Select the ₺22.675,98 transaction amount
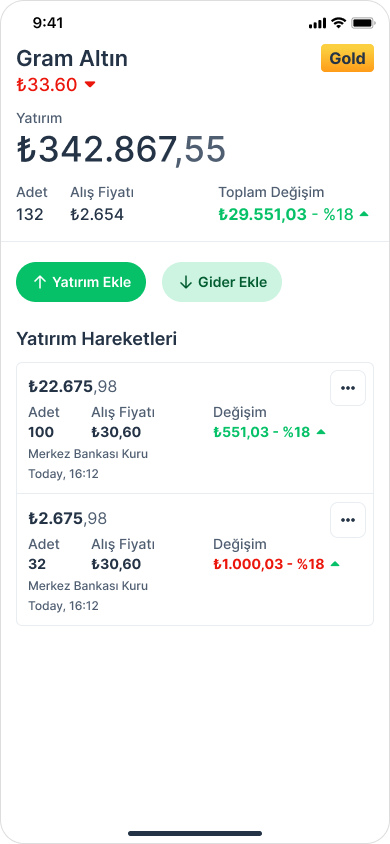390x844 pixels. [x=73, y=386]
